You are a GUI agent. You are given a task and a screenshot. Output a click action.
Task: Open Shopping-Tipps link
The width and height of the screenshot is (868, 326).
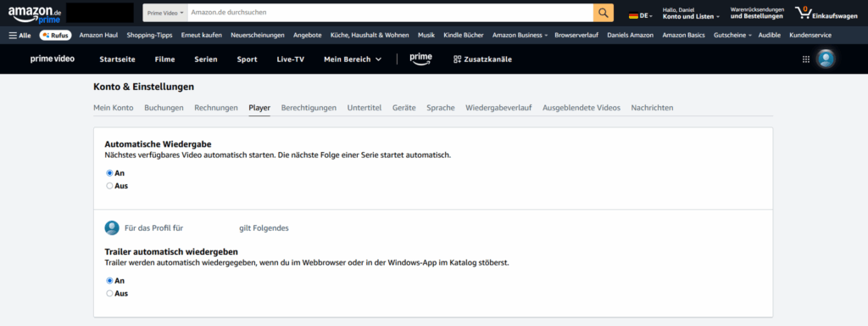(149, 36)
